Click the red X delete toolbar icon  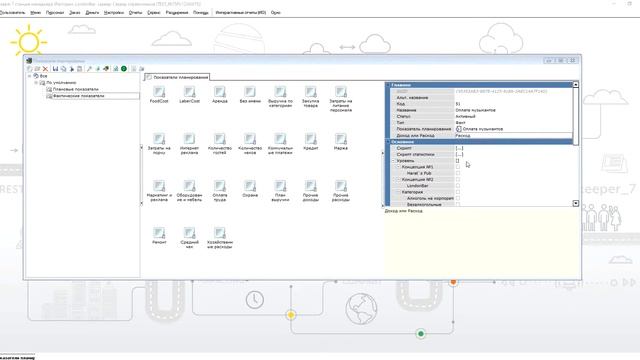pyautogui.click(x=45, y=69)
